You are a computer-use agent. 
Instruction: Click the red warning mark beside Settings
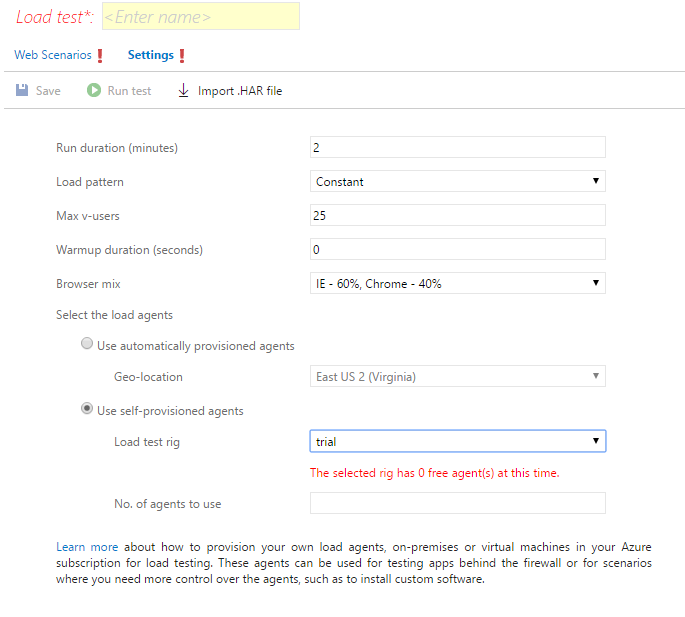pos(182,55)
